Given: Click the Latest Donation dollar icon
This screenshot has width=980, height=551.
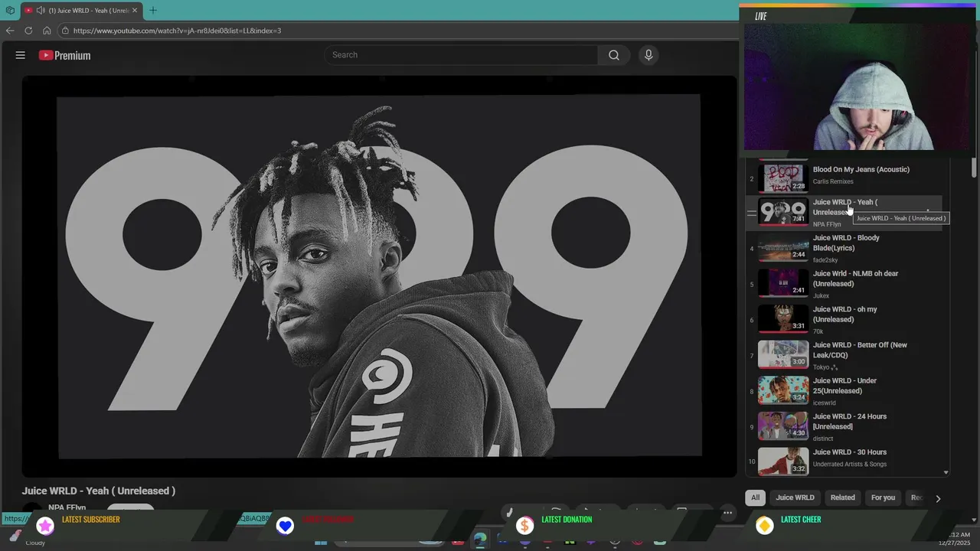Looking at the screenshot, I should pos(524,526).
